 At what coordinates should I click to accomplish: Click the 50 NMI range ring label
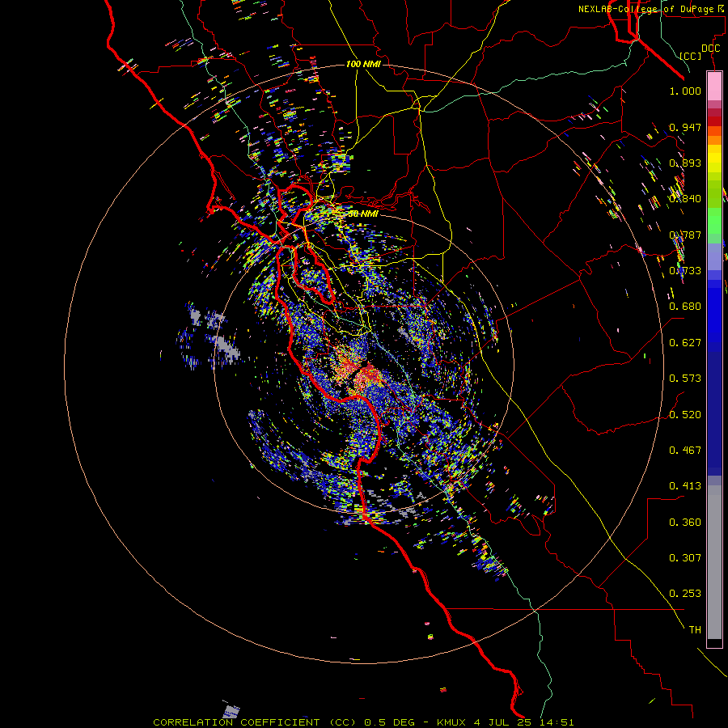point(363,214)
